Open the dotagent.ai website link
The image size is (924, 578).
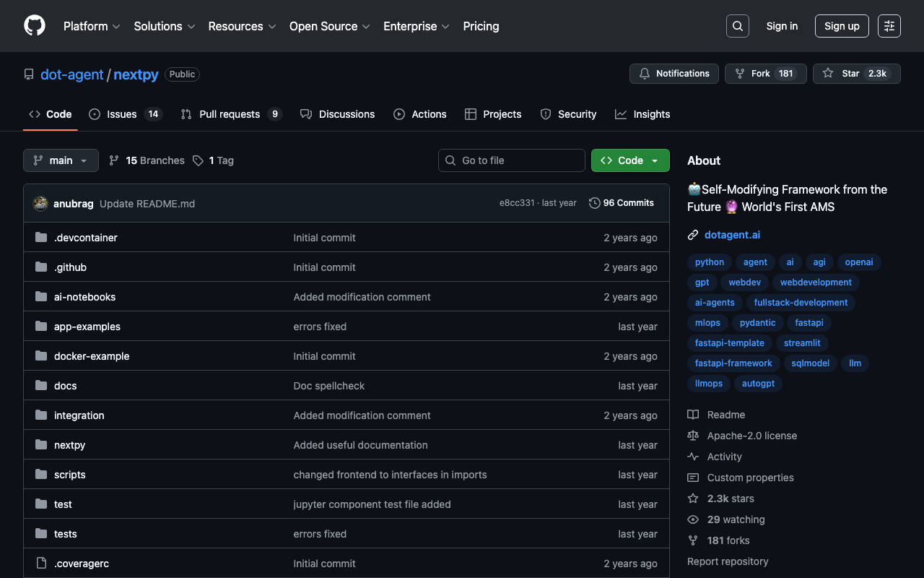tap(732, 235)
